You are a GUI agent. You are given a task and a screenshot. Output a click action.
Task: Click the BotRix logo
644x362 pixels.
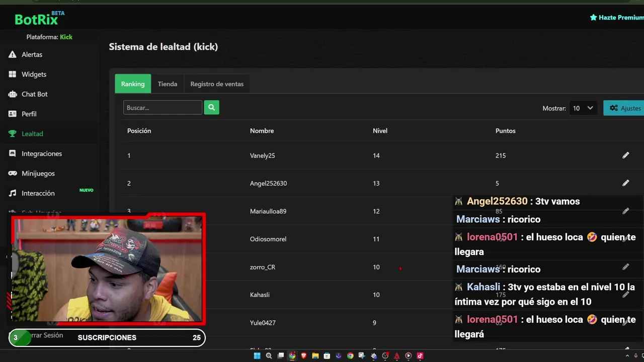pos(39,19)
